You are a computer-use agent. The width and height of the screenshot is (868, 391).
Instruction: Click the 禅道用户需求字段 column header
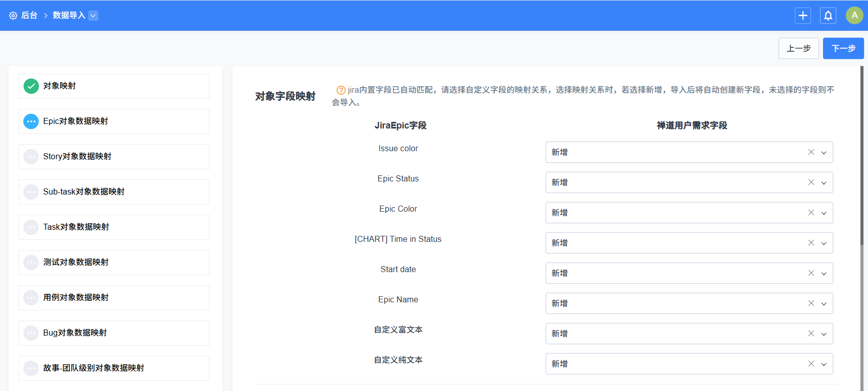coord(692,125)
